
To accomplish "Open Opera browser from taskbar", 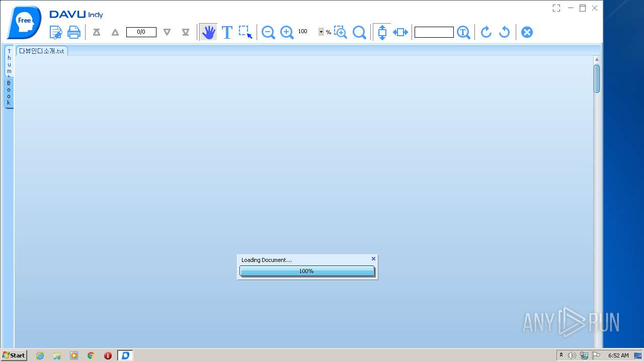I will [x=108, y=355].
